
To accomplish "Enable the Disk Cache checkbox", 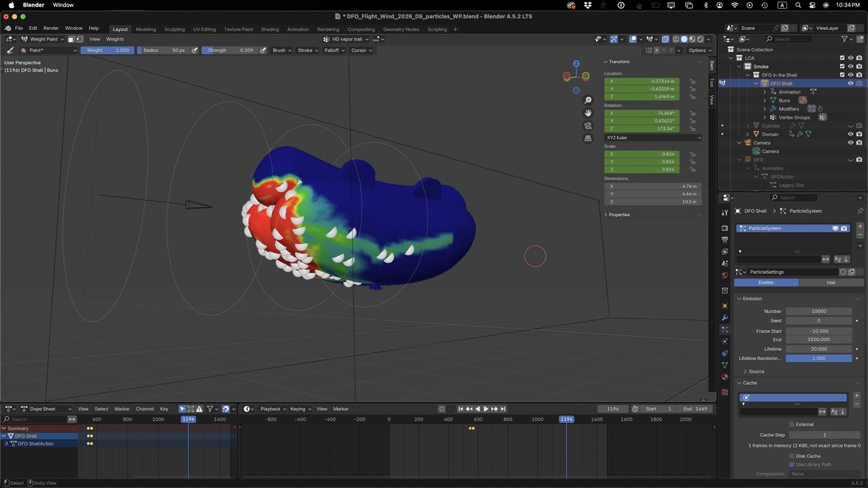I will (x=791, y=456).
